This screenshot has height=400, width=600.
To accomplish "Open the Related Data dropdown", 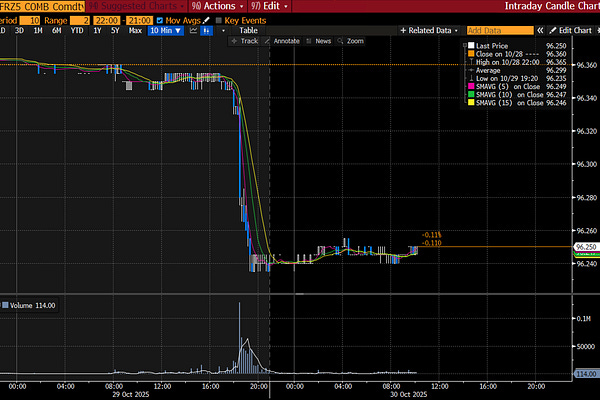I will [x=429, y=31].
